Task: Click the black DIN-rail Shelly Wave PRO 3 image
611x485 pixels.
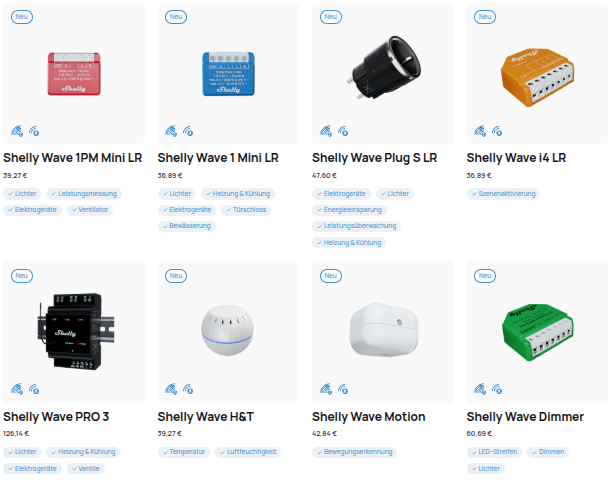Action: [76, 331]
